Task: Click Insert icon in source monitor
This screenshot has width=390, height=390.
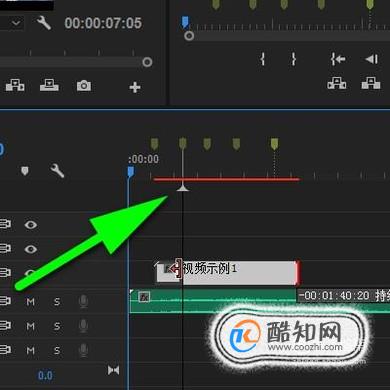Action: pos(15,85)
